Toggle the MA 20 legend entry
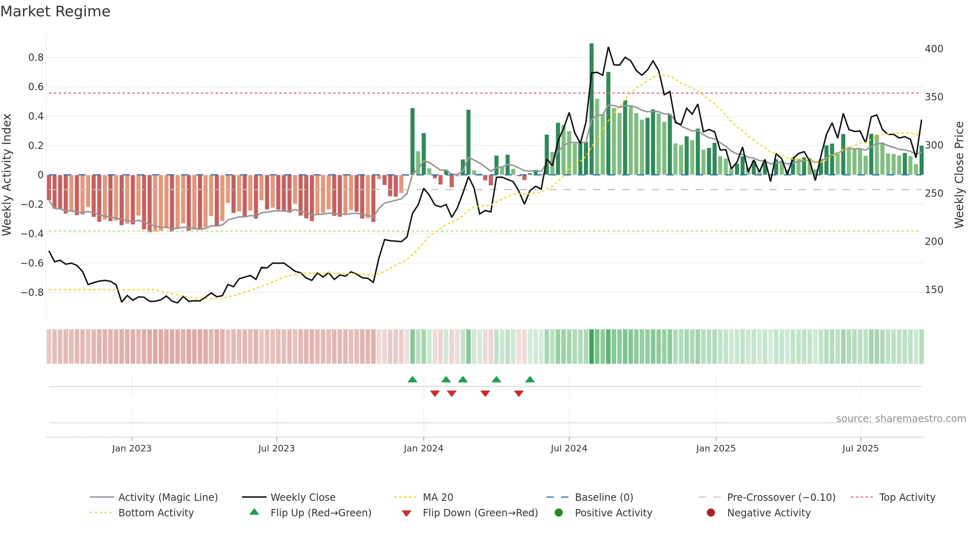Screen dimensions: 980x551 click(x=423, y=497)
